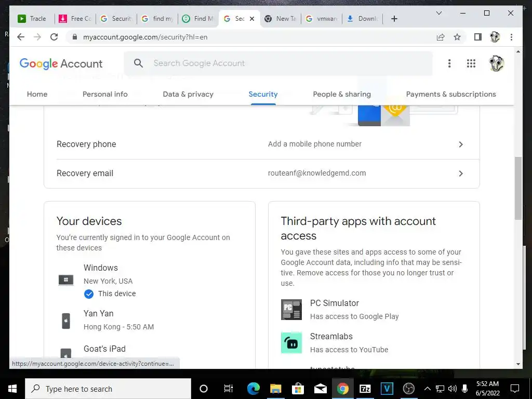Click the Yan Yan phone icon

point(66,321)
